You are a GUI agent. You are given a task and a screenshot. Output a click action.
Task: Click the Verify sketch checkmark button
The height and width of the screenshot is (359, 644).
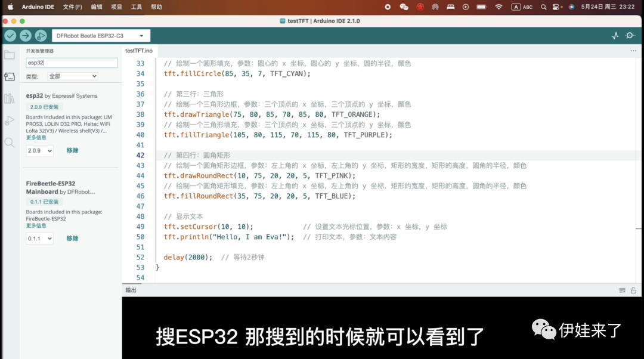[10, 36]
